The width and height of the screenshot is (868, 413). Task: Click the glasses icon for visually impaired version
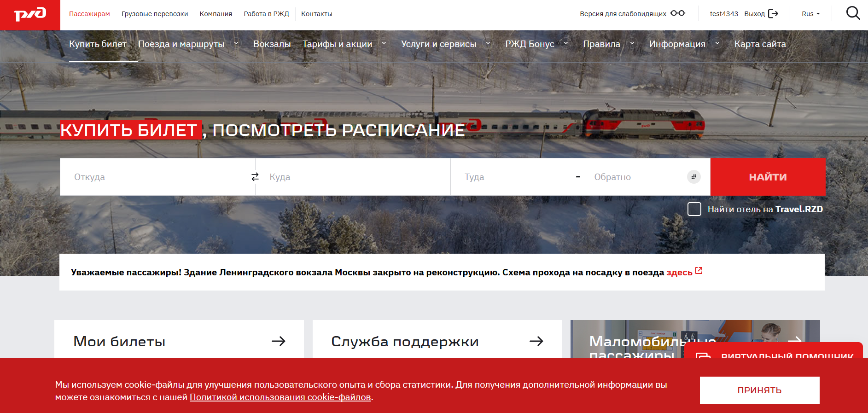pyautogui.click(x=678, y=13)
